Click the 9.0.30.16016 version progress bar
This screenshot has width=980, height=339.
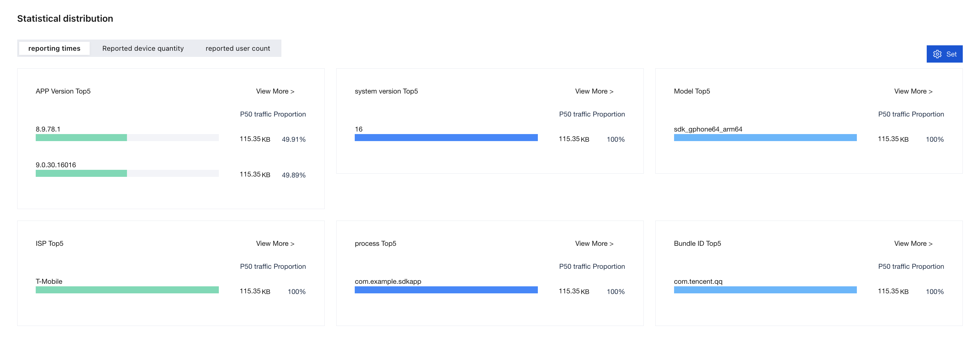[127, 174]
